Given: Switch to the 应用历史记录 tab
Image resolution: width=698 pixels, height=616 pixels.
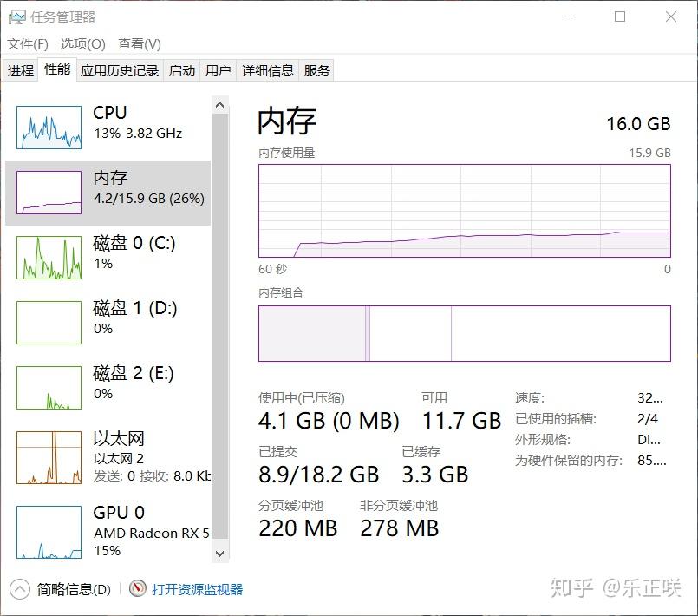Looking at the screenshot, I should 120,70.
